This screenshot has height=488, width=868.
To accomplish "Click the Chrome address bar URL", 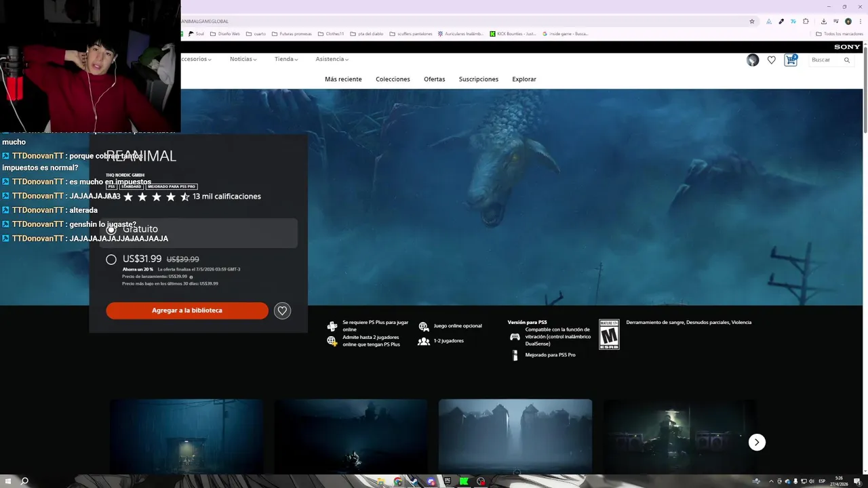I will click(x=204, y=21).
